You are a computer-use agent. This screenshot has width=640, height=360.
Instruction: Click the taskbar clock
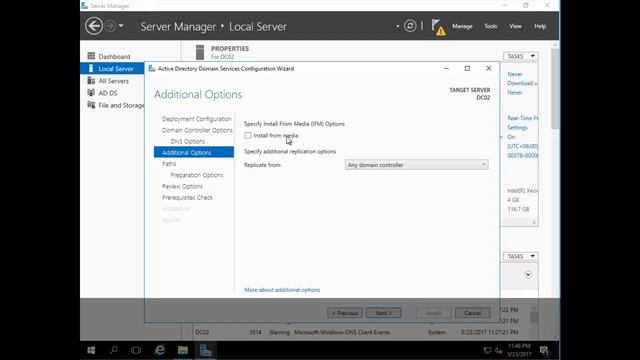click(x=519, y=350)
